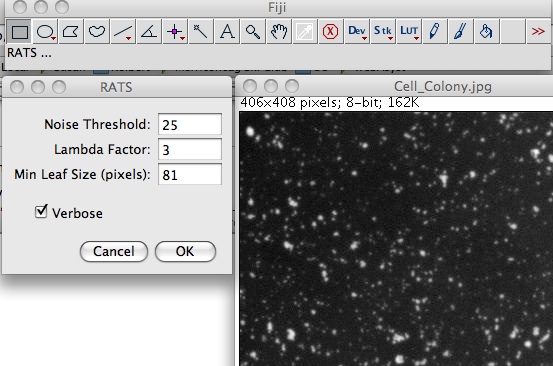Select the Pencil tool
Viewport: 553px width, 366px height.
point(435,32)
